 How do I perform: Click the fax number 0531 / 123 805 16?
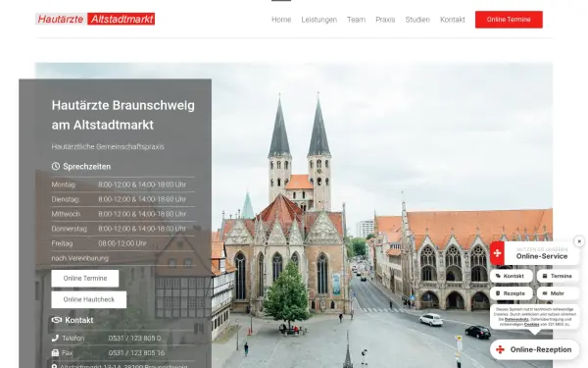tap(136, 353)
